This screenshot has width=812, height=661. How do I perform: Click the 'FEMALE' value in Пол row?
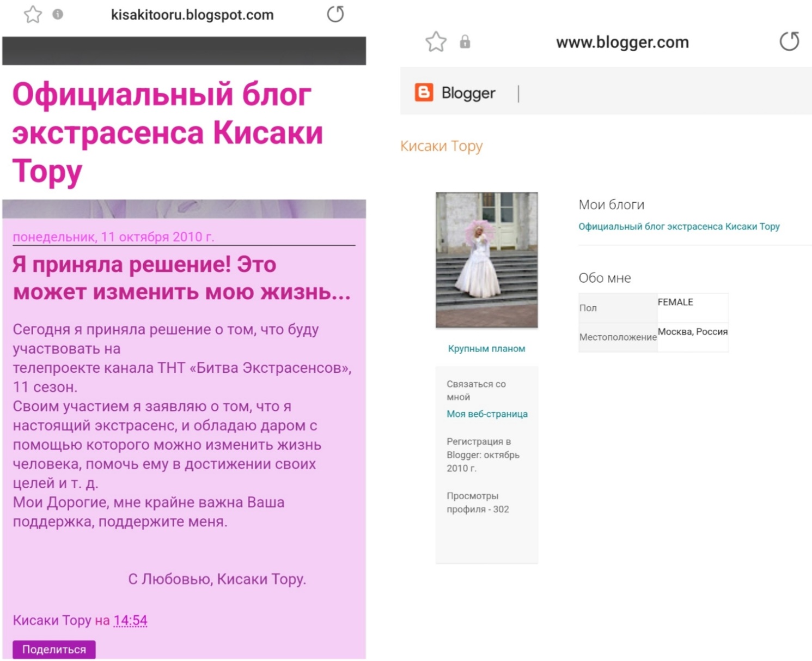(675, 302)
